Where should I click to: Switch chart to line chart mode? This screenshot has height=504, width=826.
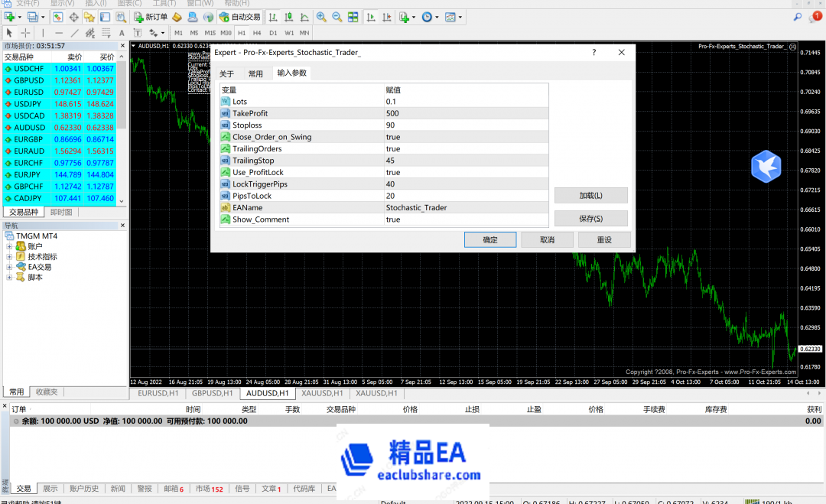point(304,17)
